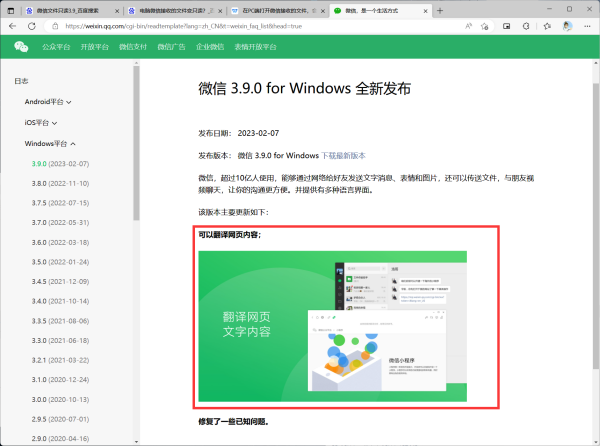Click the 下载最新版本 download link

pos(343,155)
